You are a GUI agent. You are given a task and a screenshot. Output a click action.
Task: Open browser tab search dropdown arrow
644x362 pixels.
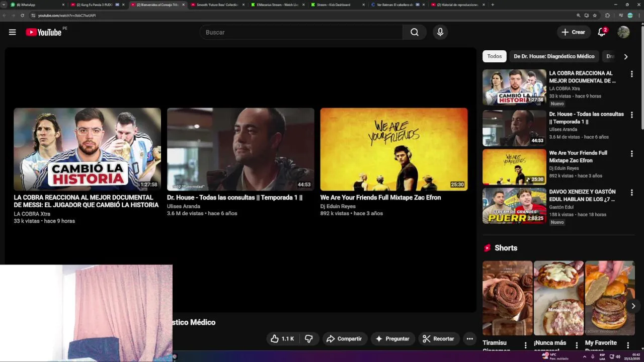pos(4,5)
